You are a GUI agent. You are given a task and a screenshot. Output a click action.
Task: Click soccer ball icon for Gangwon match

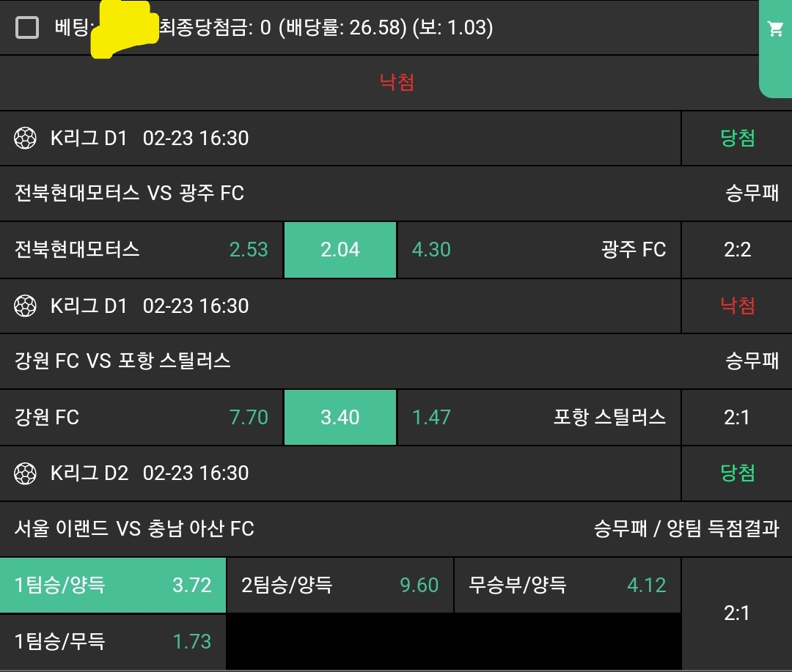coord(26,306)
